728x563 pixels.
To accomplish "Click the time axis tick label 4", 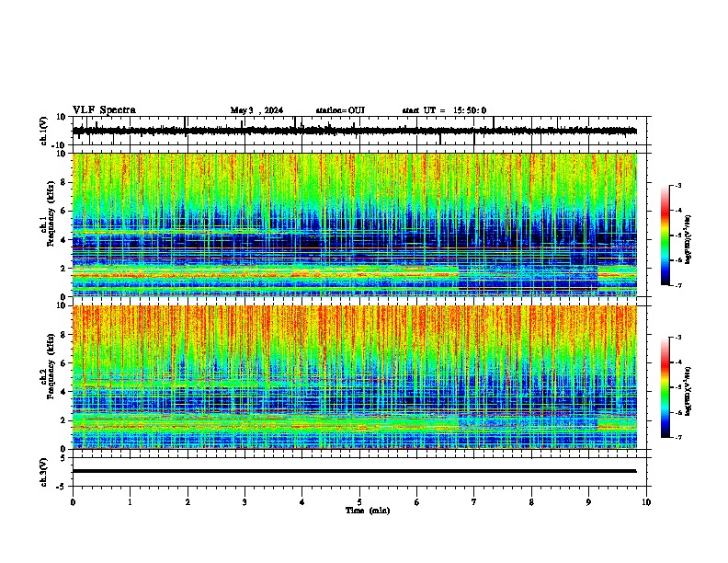I will 302,502.
